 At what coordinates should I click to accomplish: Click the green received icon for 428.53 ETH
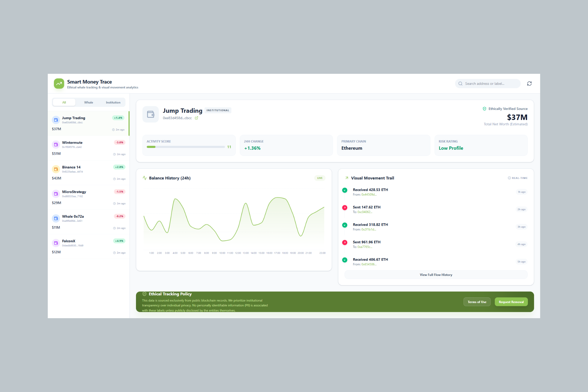pos(345,190)
